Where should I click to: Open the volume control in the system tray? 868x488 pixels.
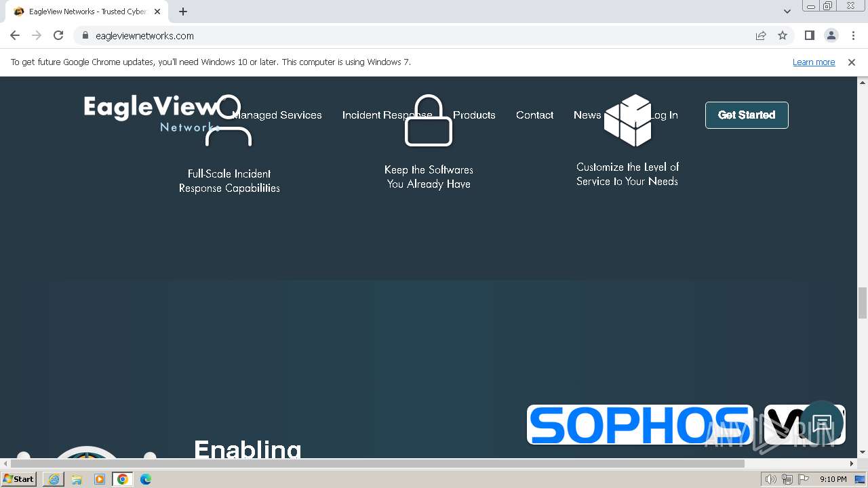click(x=771, y=479)
